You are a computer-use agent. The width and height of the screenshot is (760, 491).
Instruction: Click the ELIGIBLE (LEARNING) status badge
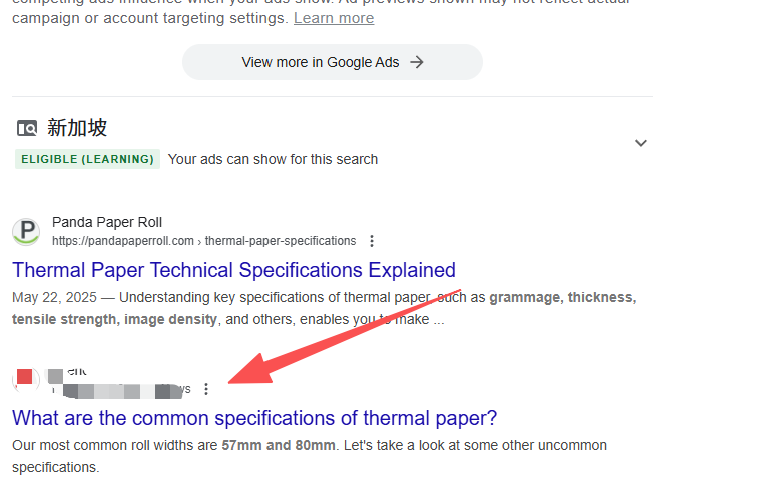point(87,159)
